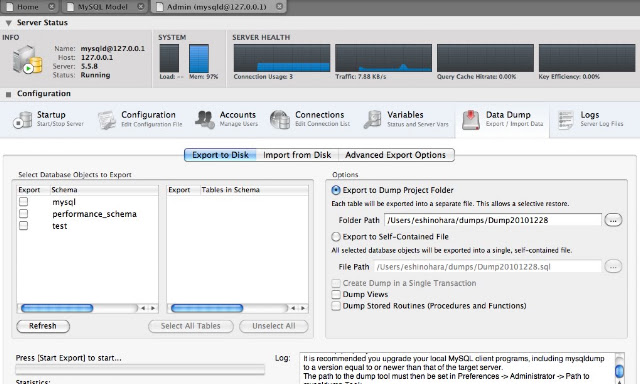Browse for Folder Path with ellipsis button

tap(613, 220)
